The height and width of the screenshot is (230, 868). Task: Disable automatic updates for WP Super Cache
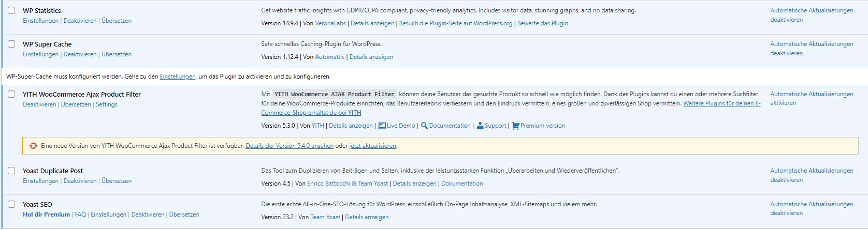[812, 49]
